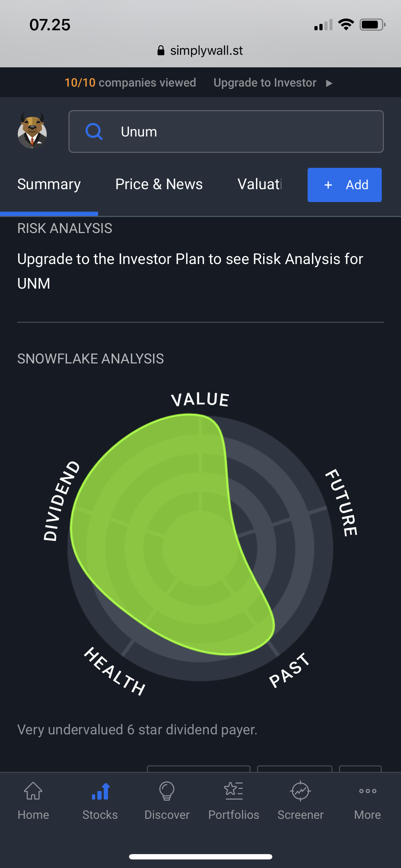Tap the green snowflake chart
The image size is (401, 868).
173,534
